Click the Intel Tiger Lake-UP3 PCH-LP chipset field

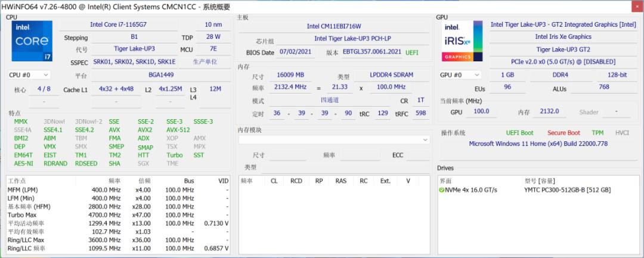pyautogui.click(x=353, y=39)
